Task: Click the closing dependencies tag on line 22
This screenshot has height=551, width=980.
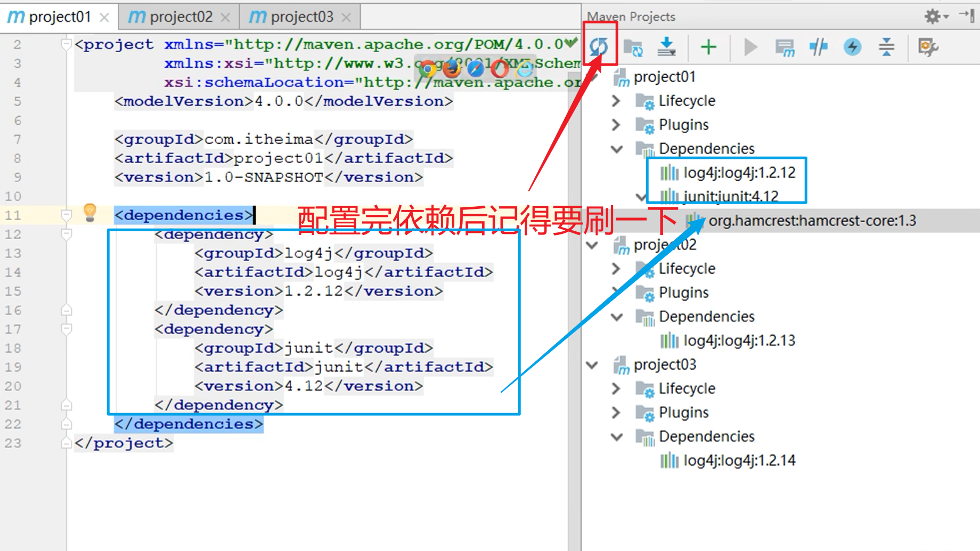Action: click(189, 424)
